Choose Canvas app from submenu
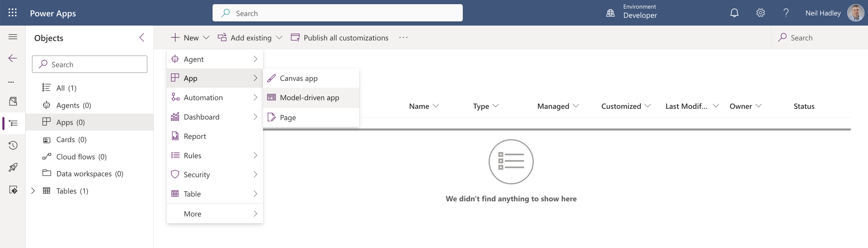868x248 pixels. click(311, 78)
